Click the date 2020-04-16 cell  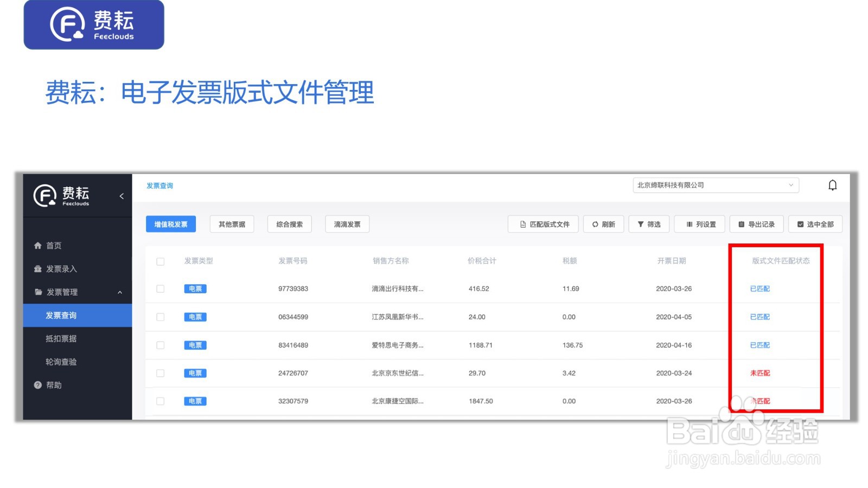[674, 345]
